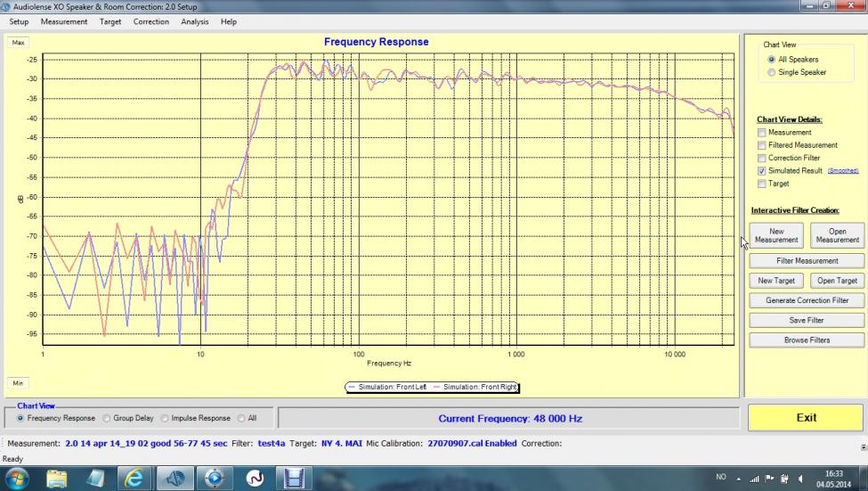Click Simulation: Front Left legend entry
This screenshot has width=868, height=491.
387,387
